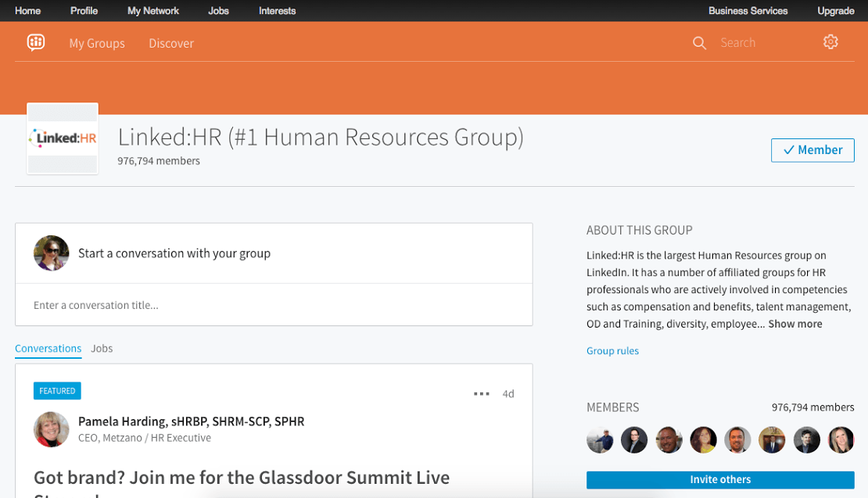Open Pamela Harding's profile photo
Viewport: 868px width, 498px height.
pos(52,429)
